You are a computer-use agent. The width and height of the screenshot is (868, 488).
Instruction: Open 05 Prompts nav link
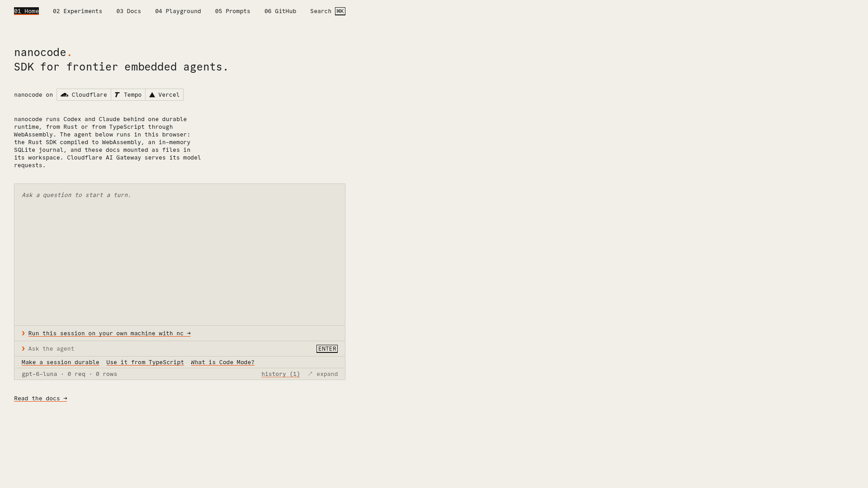(232, 11)
